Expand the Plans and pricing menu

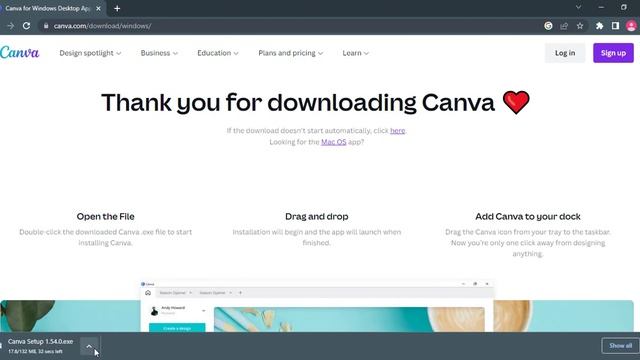pyautogui.click(x=291, y=53)
